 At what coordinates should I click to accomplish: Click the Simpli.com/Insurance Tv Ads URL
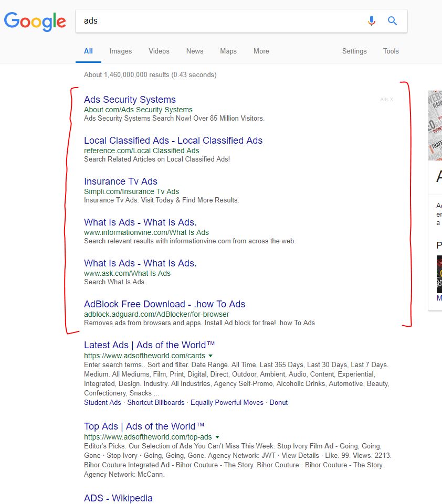pyautogui.click(x=132, y=191)
